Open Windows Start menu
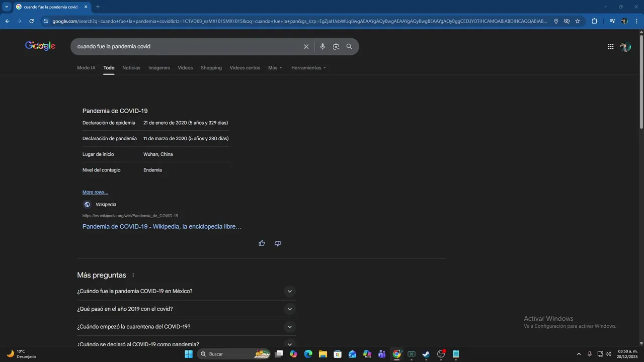Image resolution: width=644 pixels, height=362 pixels. click(x=189, y=354)
